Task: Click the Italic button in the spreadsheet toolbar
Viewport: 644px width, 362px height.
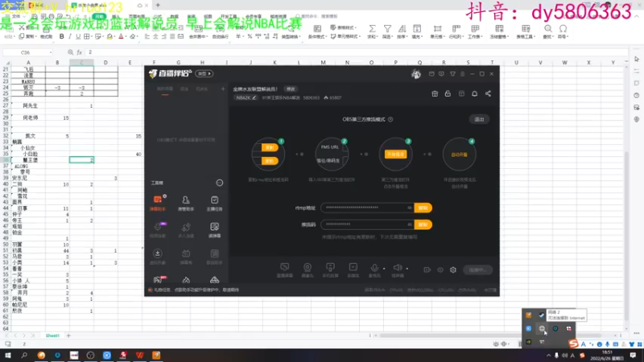Action: pos(70,36)
